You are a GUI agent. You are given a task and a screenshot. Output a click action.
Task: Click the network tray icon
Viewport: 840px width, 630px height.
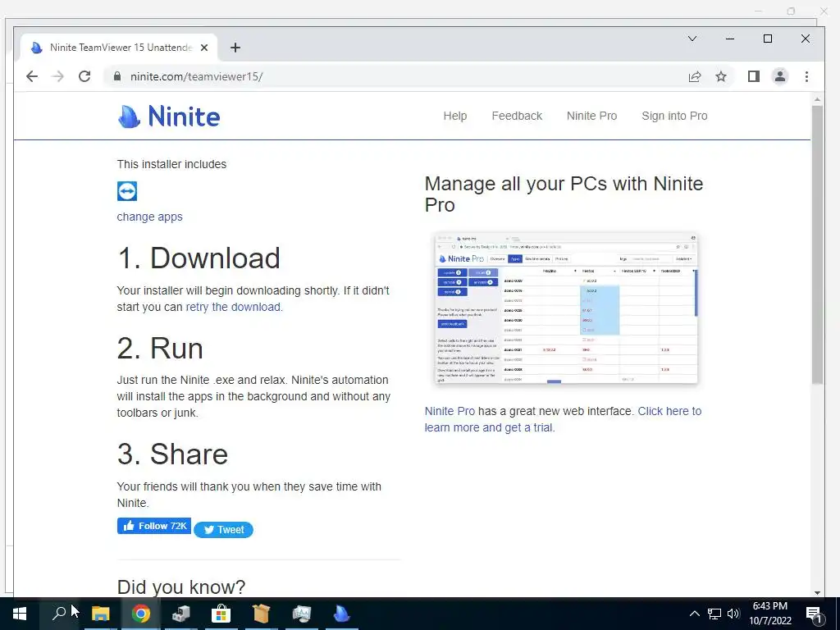pyautogui.click(x=714, y=614)
